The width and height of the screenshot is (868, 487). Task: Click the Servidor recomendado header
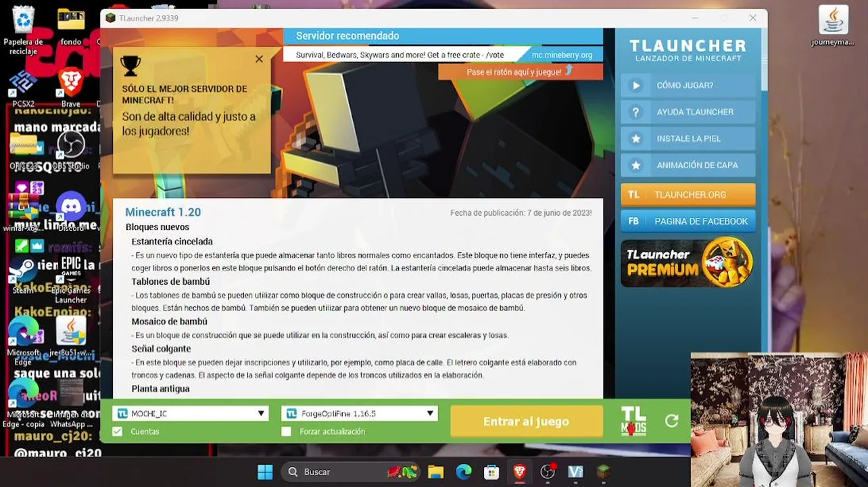347,36
